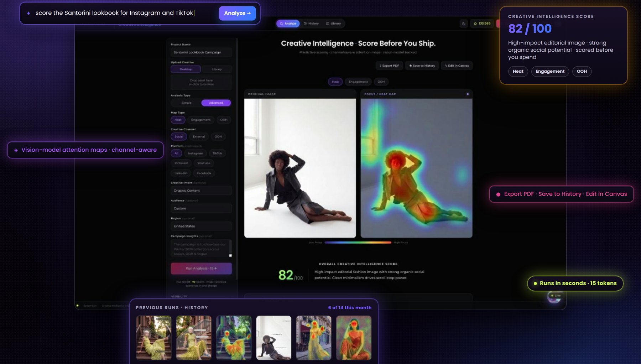Click the Engagement chip in the score card
Screen dimensions: 641x364
pyautogui.click(x=550, y=72)
